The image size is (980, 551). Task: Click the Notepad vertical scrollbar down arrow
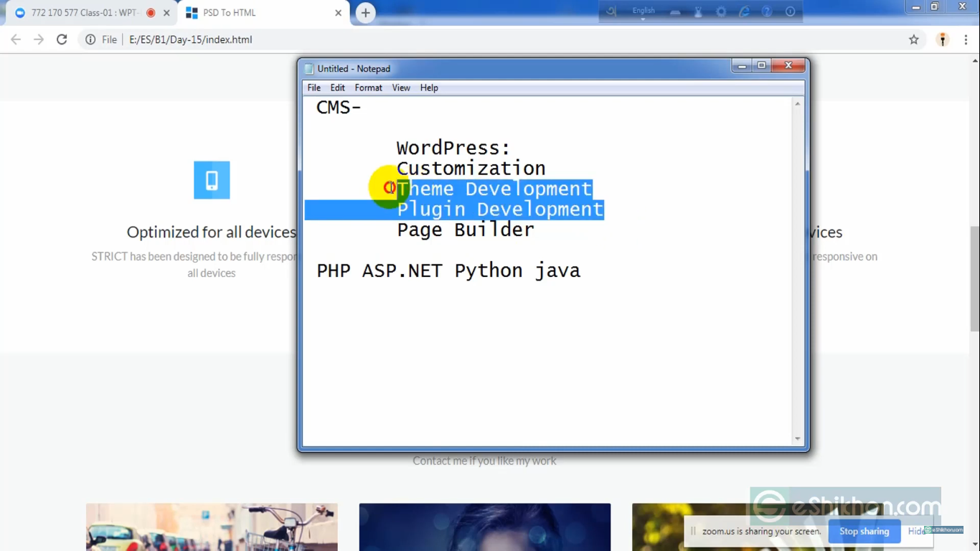(797, 438)
